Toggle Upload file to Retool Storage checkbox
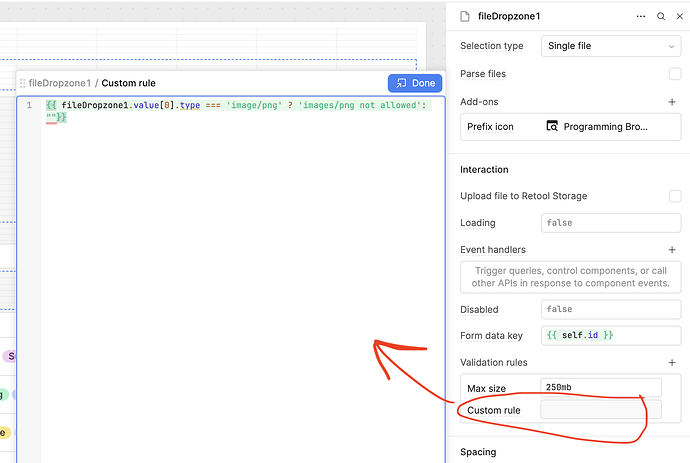690x463 pixels. (x=674, y=196)
